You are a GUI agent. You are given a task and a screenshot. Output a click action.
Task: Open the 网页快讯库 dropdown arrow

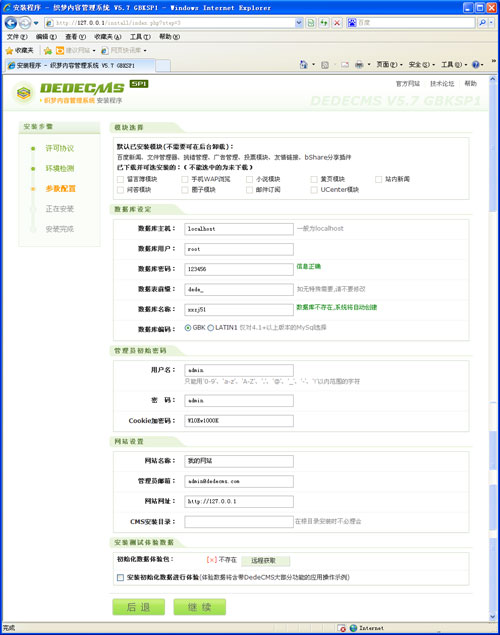[x=145, y=51]
